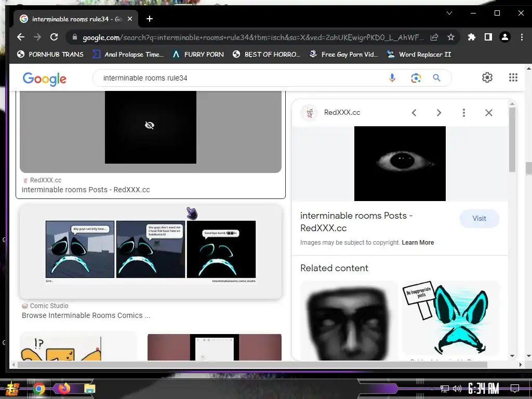Open Chrome extensions puzzle menu
Screen dimensions: 532x399
pos(472,37)
